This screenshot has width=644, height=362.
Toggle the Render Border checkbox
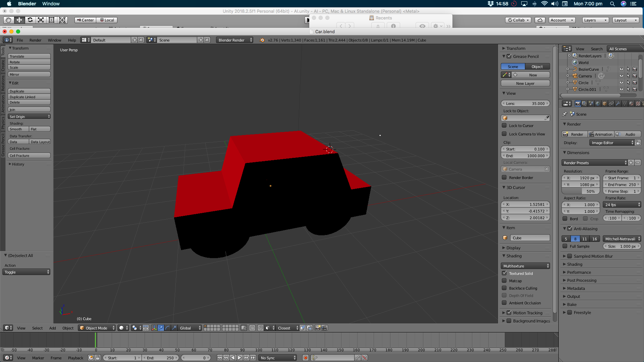coord(504,178)
